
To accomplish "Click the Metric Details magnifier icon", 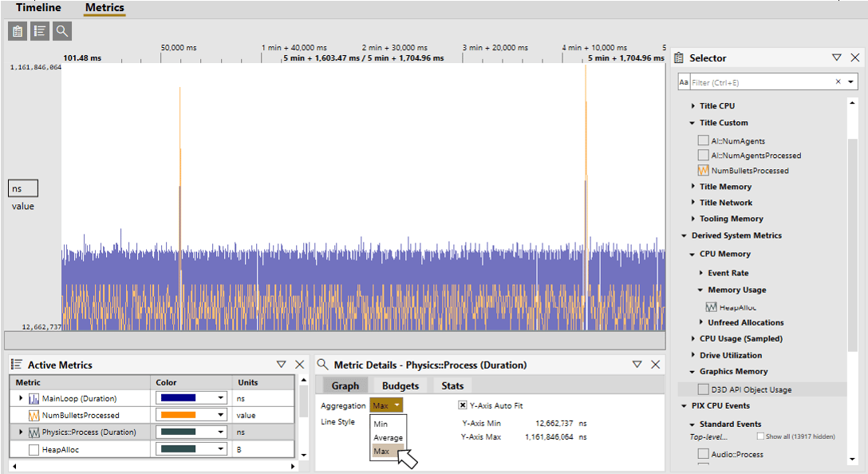I will (323, 365).
